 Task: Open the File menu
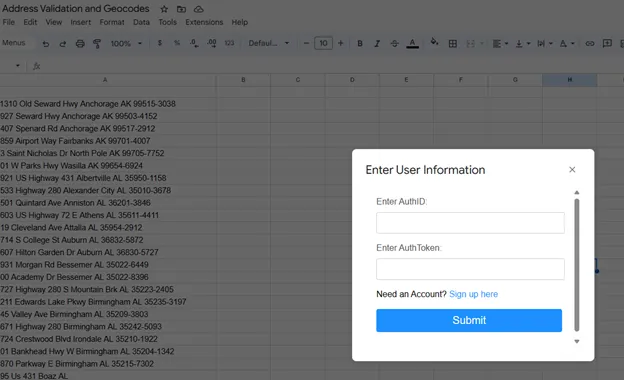click(x=8, y=22)
